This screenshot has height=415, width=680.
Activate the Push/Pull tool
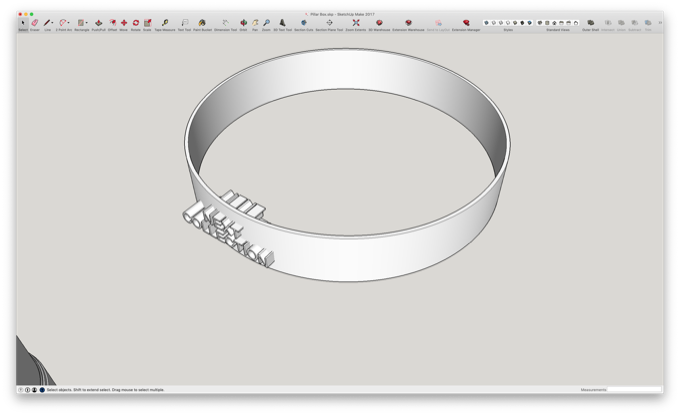98,23
